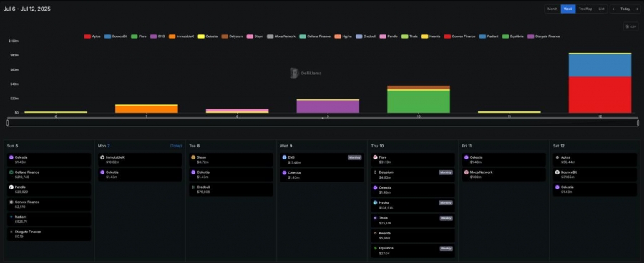Screen dimensions: 644x263
Task: Advance to next week with right arrow
Action: (x=636, y=9)
